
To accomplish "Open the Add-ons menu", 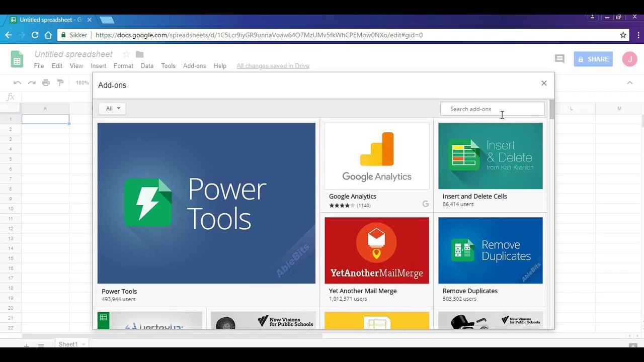I will tap(194, 66).
